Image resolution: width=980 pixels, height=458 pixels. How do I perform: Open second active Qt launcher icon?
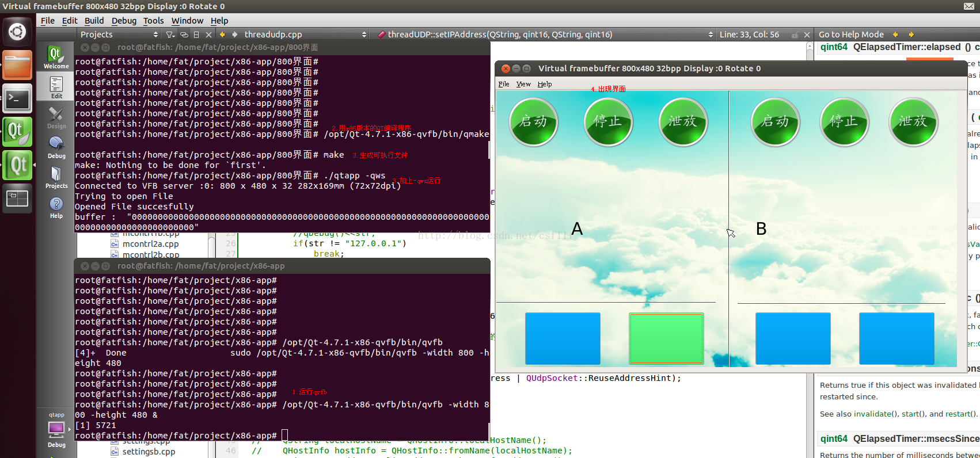17,165
